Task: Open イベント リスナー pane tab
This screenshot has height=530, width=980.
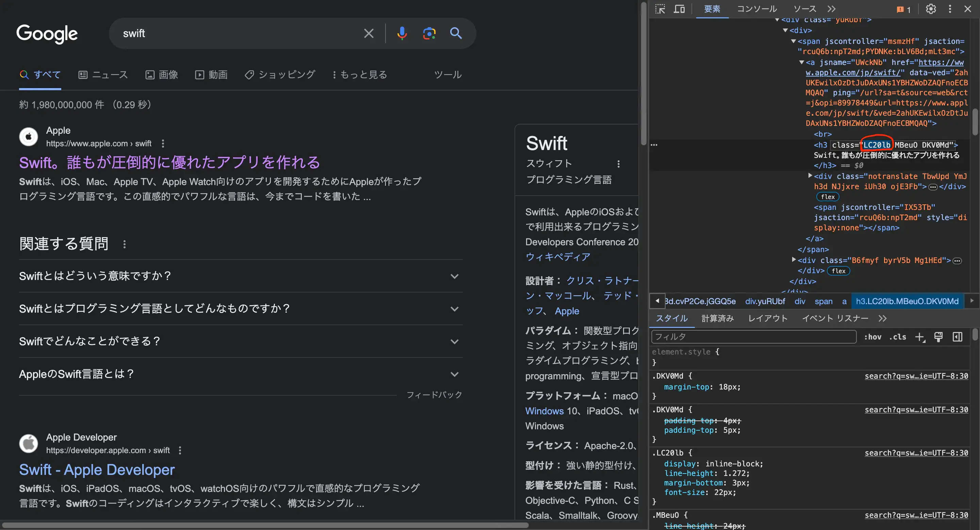Action: pyautogui.click(x=835, y=318)
